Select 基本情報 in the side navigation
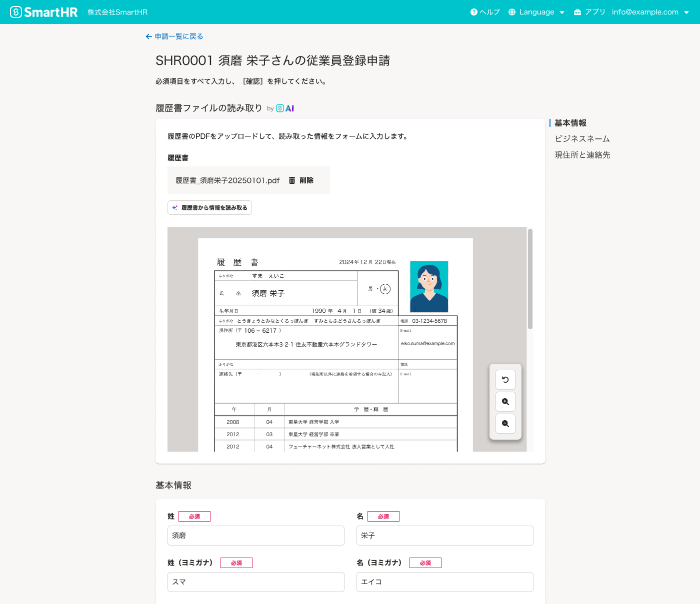This screenshot has height=604, width=700. (570, 123)
